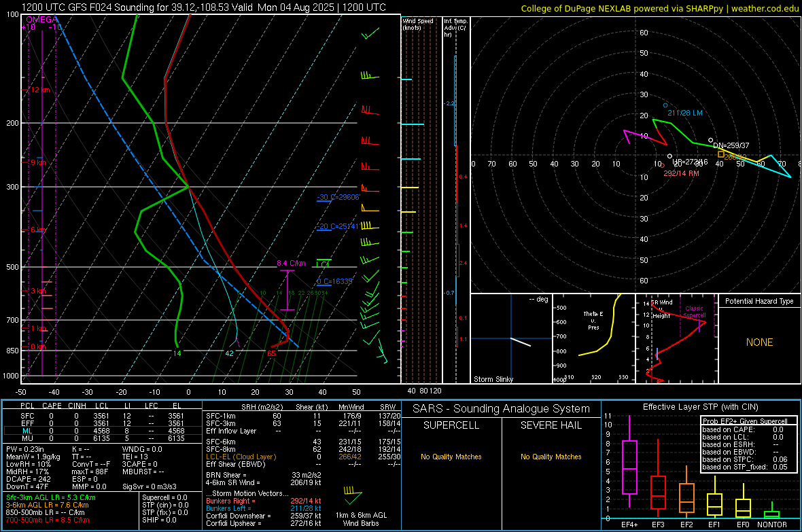The height and width of the screenshot is (532, 802).
Task: Select the SFC parcel row
Action: pos(103,416)
